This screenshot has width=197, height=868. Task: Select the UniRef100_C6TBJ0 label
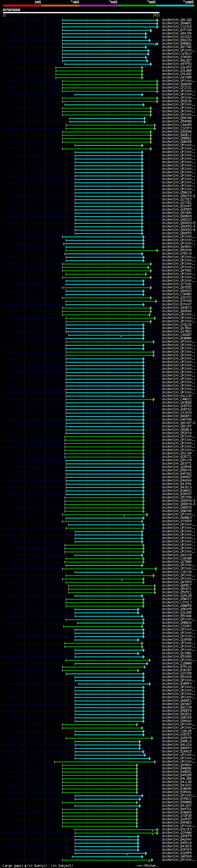click(177, 54)
